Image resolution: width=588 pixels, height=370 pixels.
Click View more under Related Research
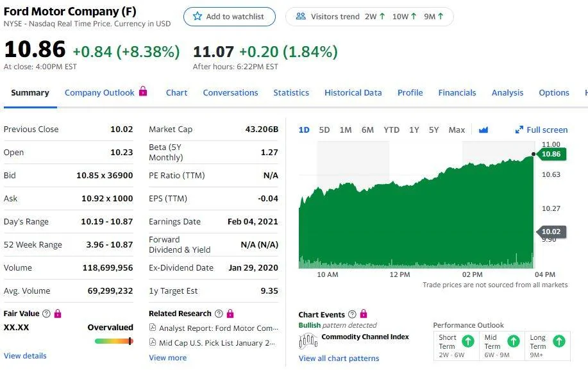(167, 358)
